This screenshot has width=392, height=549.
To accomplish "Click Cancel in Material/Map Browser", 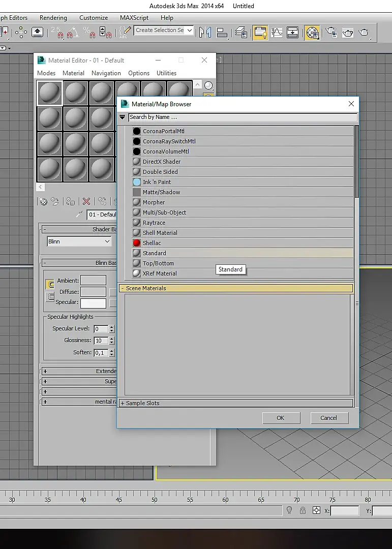I will click(x=328, y=418).
